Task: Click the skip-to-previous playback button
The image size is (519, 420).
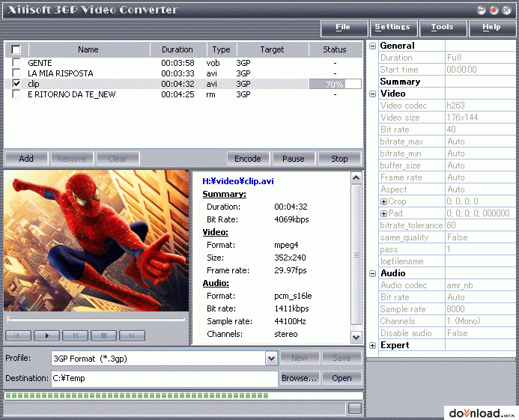Action: click(x=18, y=335)
